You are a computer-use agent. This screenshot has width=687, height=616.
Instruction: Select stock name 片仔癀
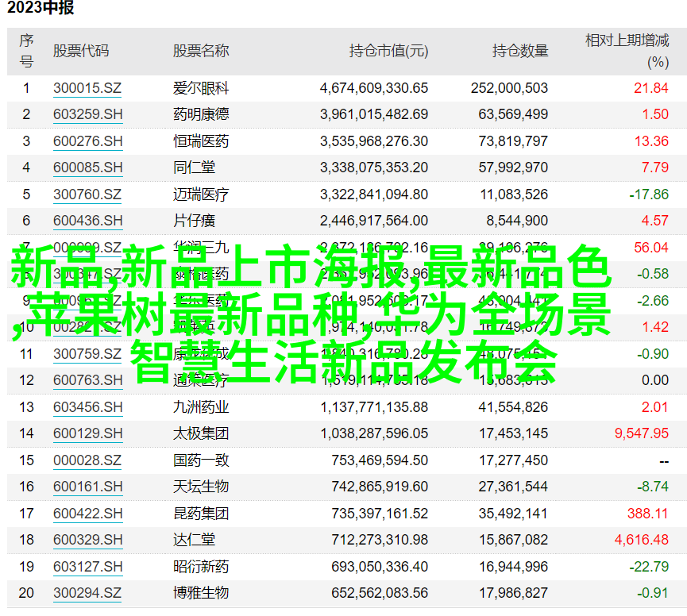pyautogui.click(x=194, y=221)
